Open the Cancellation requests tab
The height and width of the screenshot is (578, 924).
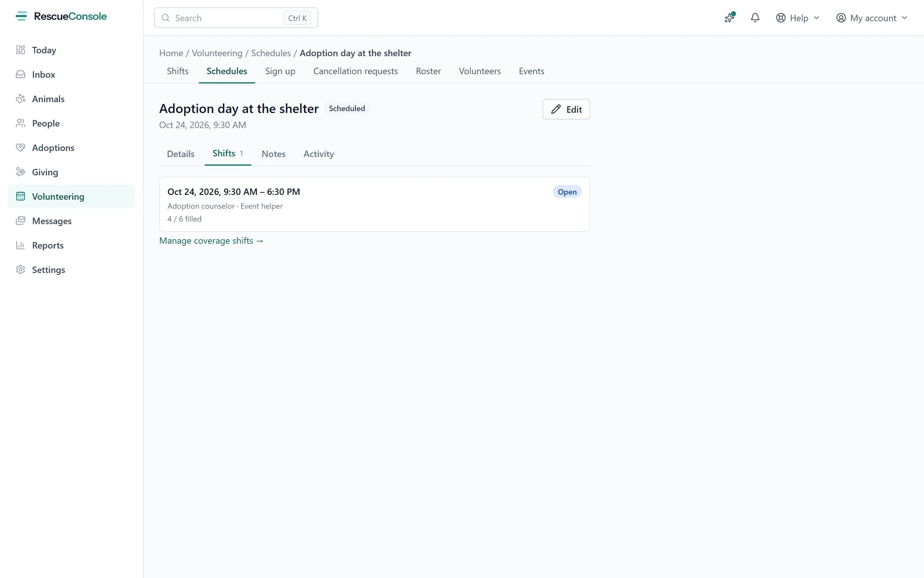355,71
